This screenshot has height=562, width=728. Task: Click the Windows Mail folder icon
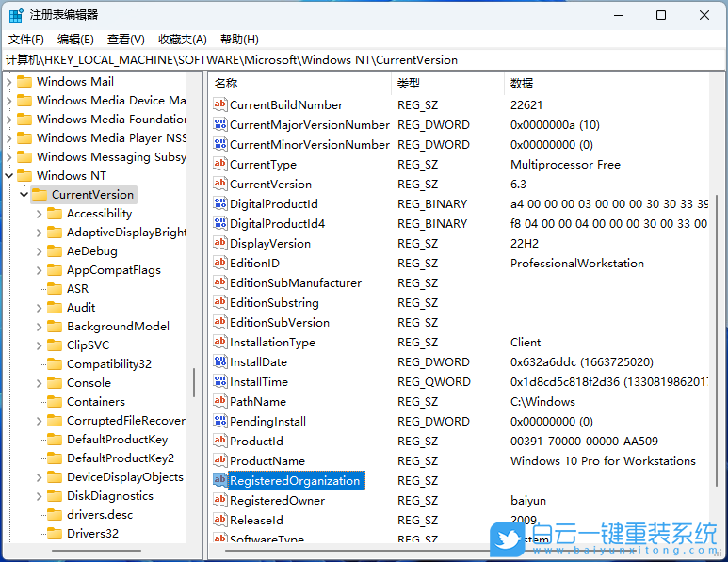[x=24, y=82]
